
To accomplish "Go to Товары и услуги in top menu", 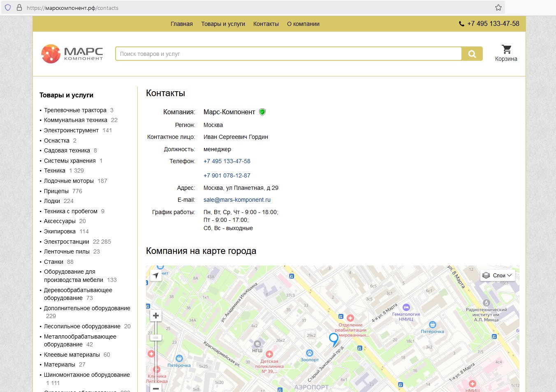I will [x=223, y=24].
